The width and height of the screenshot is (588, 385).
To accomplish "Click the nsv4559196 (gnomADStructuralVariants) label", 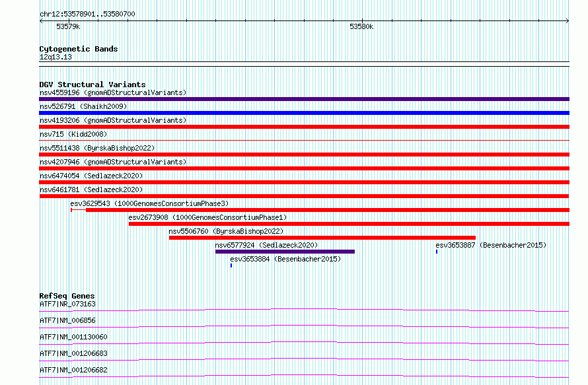I will pos(113,92).
